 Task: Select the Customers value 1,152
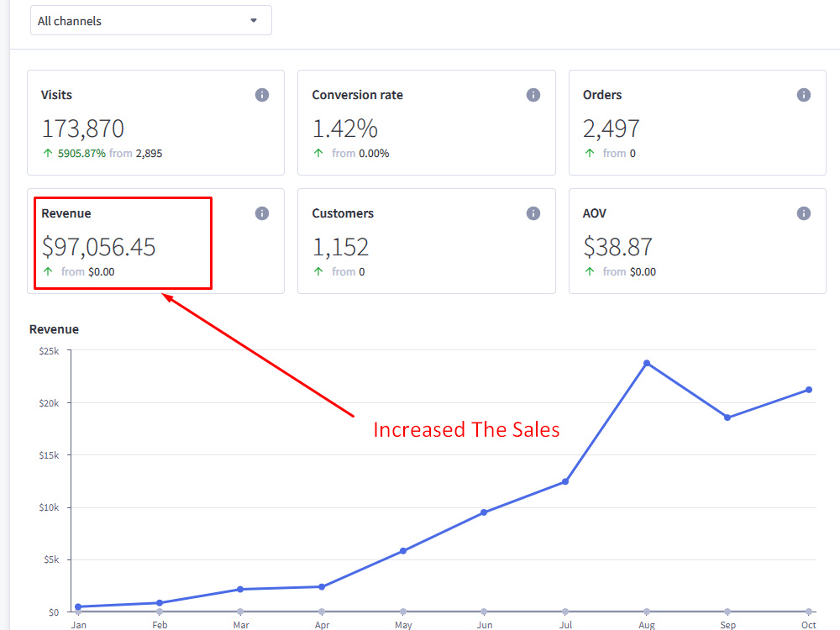click(x=340, y=248)
